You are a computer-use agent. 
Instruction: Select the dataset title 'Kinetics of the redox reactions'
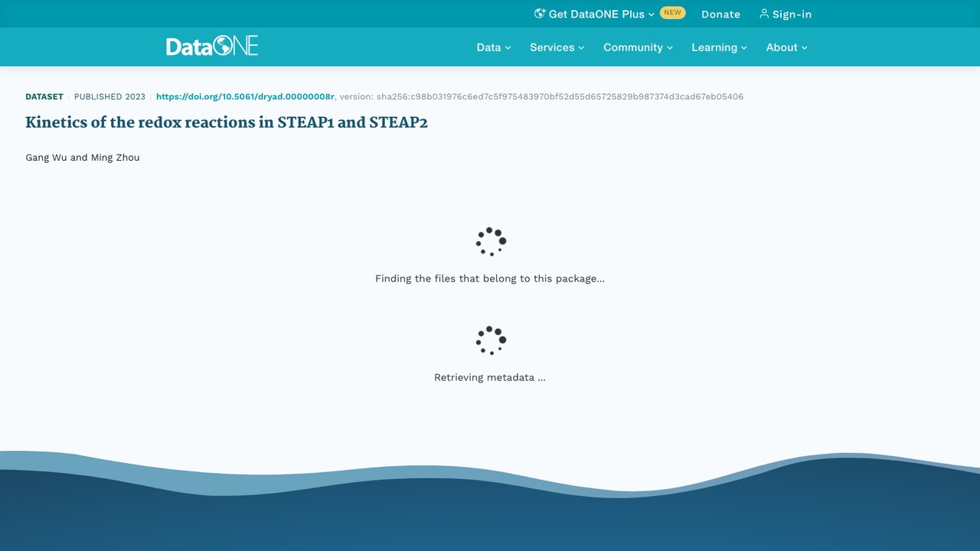pyautogui.click(x=227, y=122)
